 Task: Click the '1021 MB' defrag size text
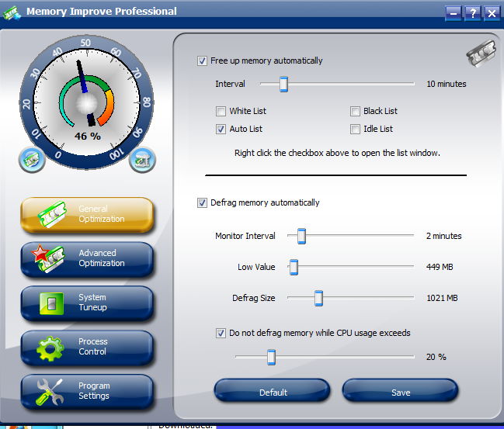[x=442, y=298]
